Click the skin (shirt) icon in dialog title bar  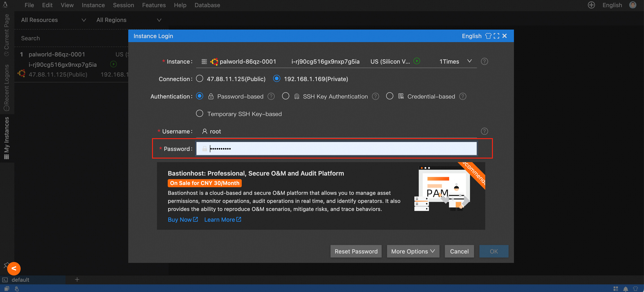(488, 36)
